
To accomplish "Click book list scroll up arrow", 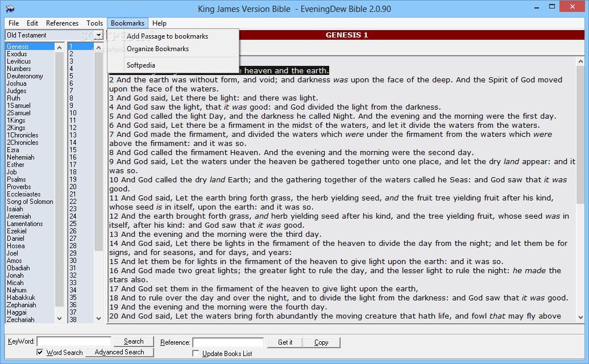I will pos(59,47).
